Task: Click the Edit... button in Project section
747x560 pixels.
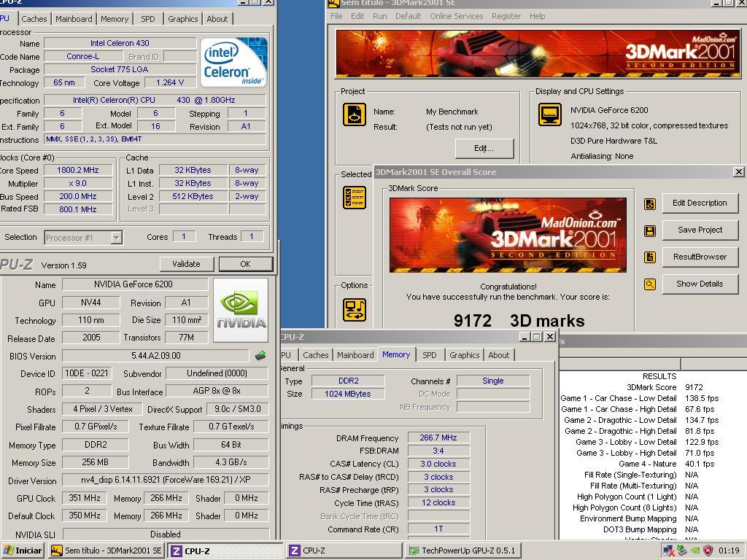Action: coord(484,149)
